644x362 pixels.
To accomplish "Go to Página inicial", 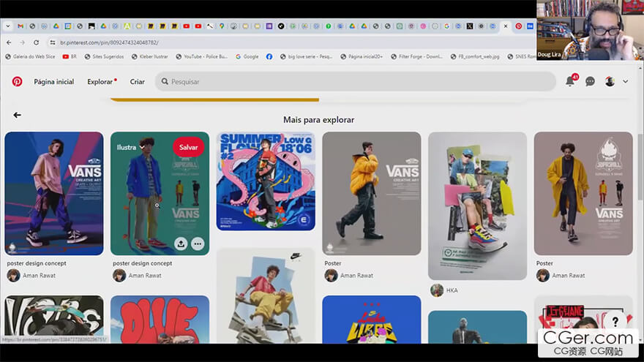I will pos(54,82).
